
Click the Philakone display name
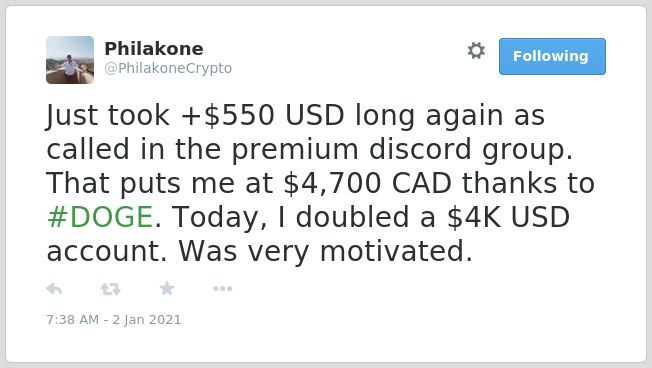(x=154, y=49)
